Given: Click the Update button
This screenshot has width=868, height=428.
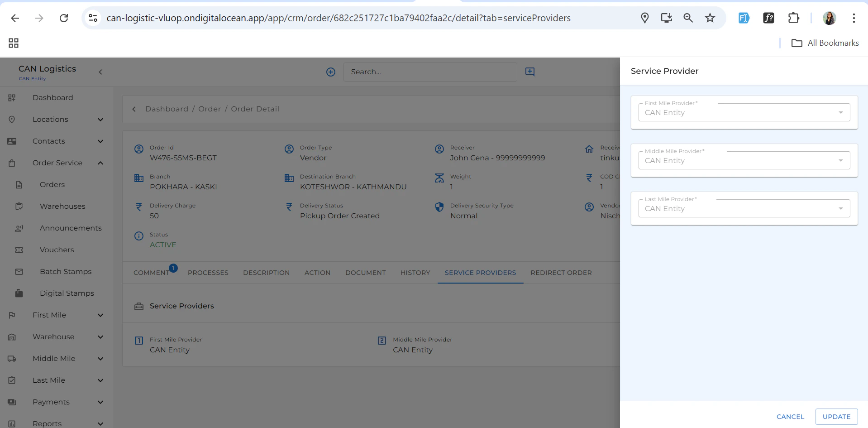Looking at the screenshot, I should point(836,417).
